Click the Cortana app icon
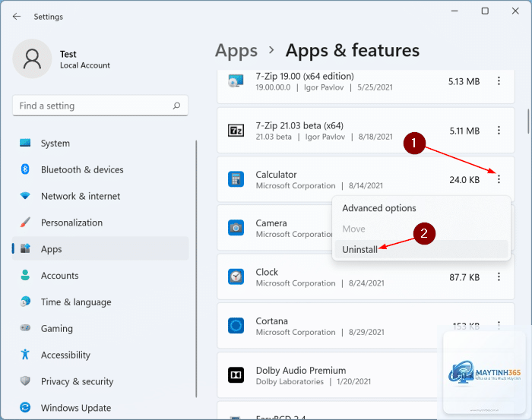The image size is (532, 420). pyautogui.click(x=236, y=326)
